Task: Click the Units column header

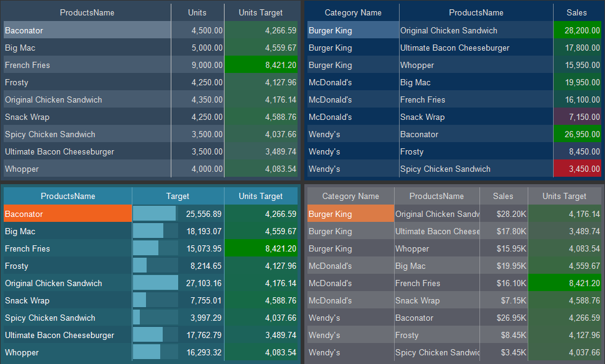Action: (197, 12)
